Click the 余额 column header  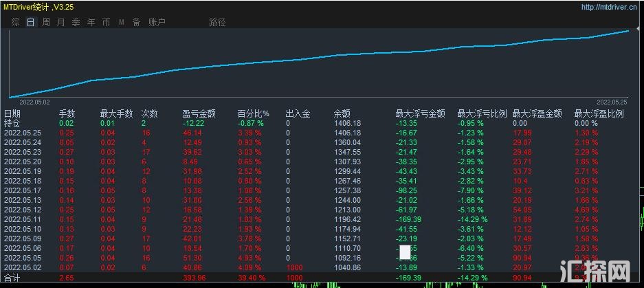click(x=342, y=113)
